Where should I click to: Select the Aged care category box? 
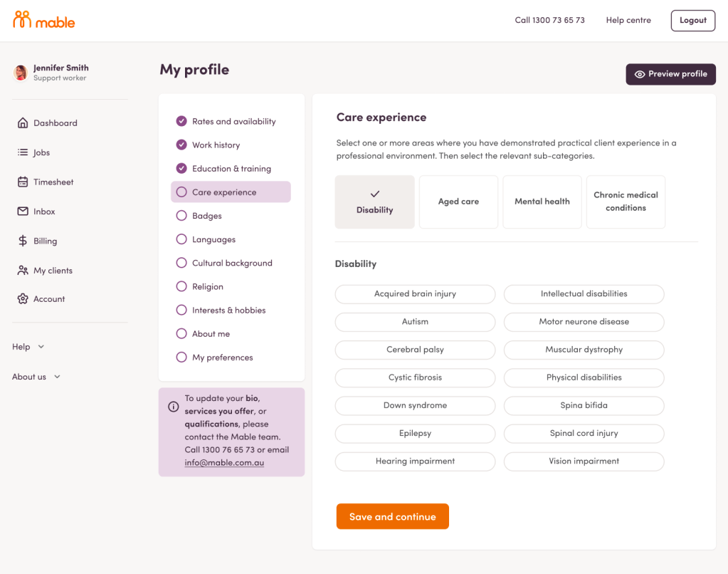(458, 202)
